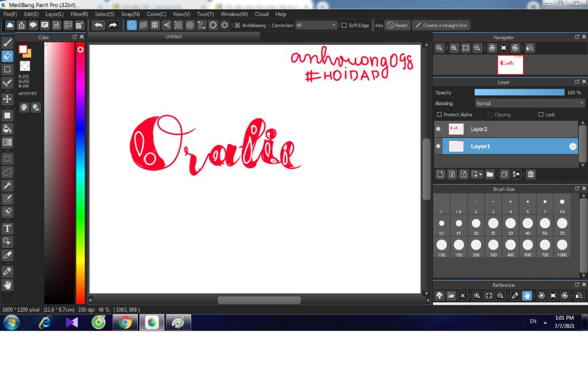This screenshot has width=588, height=380.
Task: Click the horizontal canvas scrollbar
Action: point(259,300)
